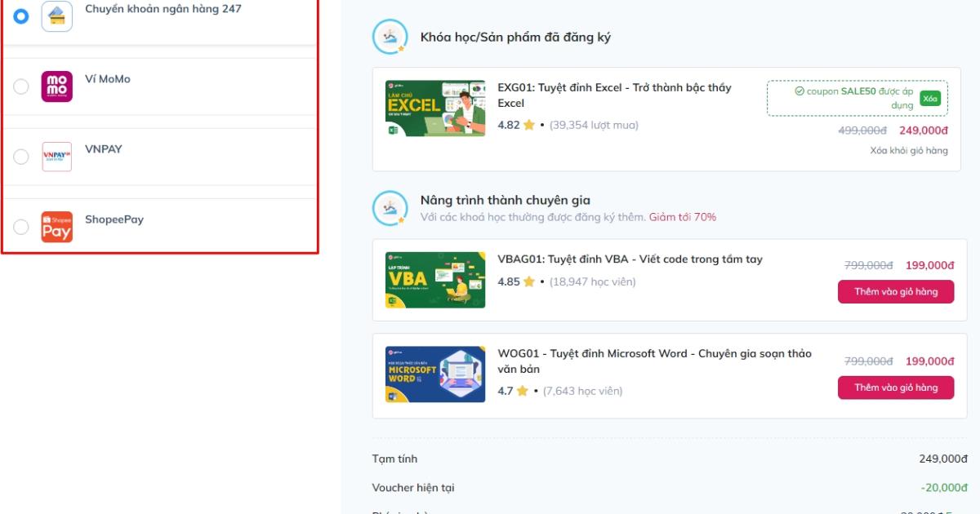Viewport: 980px width, 514px height.
Task: Click the Tạm tính label
Action: click(x=394, y=459)
